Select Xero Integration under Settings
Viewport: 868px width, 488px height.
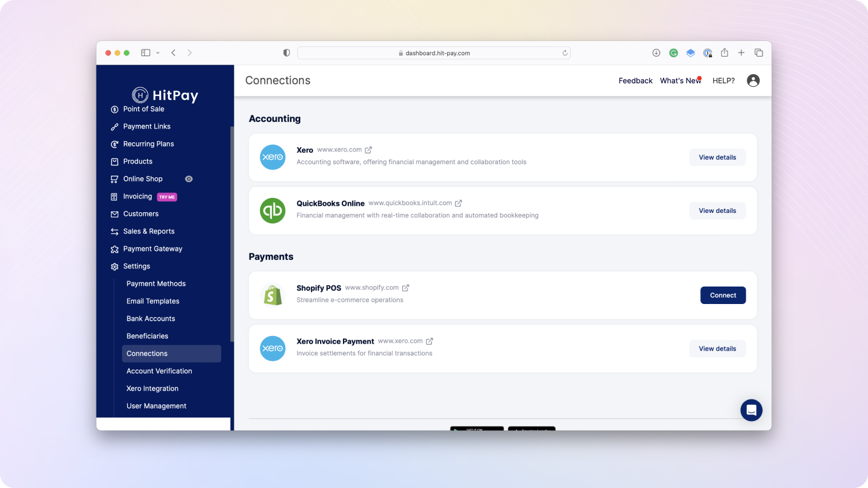(153, 389)
